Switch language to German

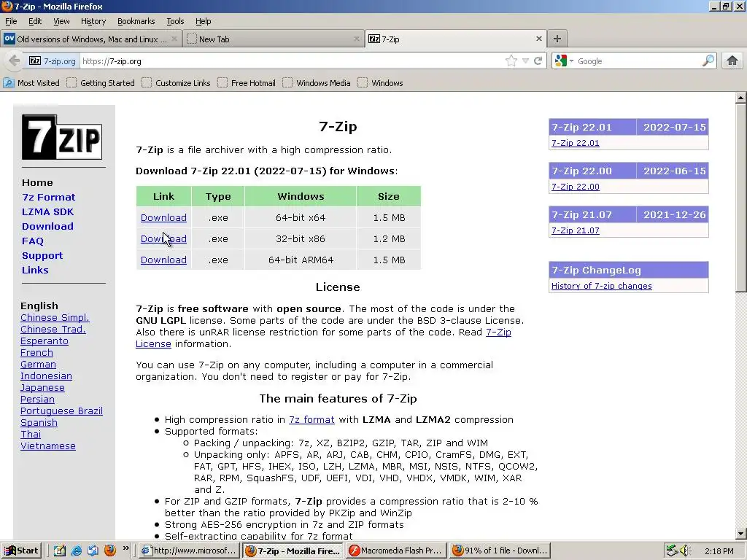[x=38, y=365]
